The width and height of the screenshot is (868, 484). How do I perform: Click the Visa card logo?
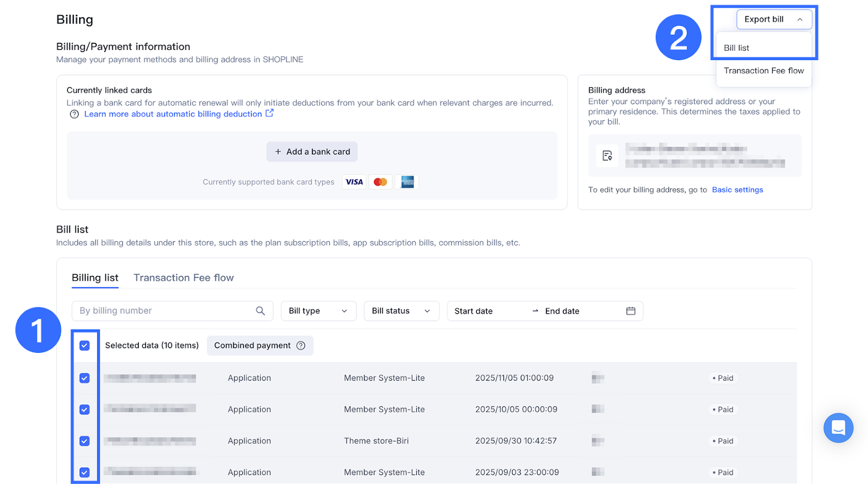click(354, 182)
